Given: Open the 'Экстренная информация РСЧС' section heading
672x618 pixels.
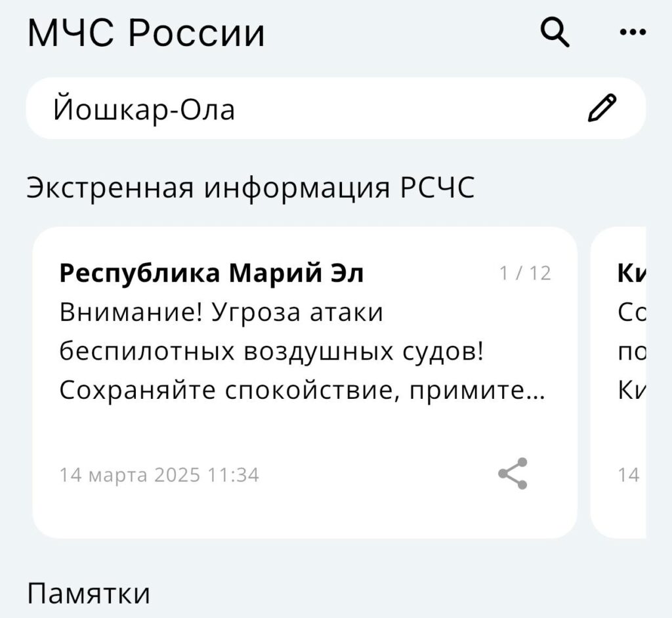Looking at the screenshot, I should [x=251, y=188].
